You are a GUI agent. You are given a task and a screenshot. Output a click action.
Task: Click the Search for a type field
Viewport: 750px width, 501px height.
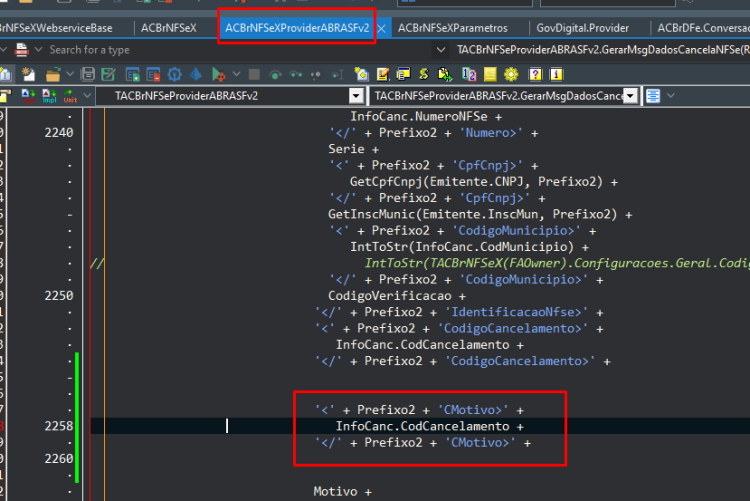coord(239,50)
